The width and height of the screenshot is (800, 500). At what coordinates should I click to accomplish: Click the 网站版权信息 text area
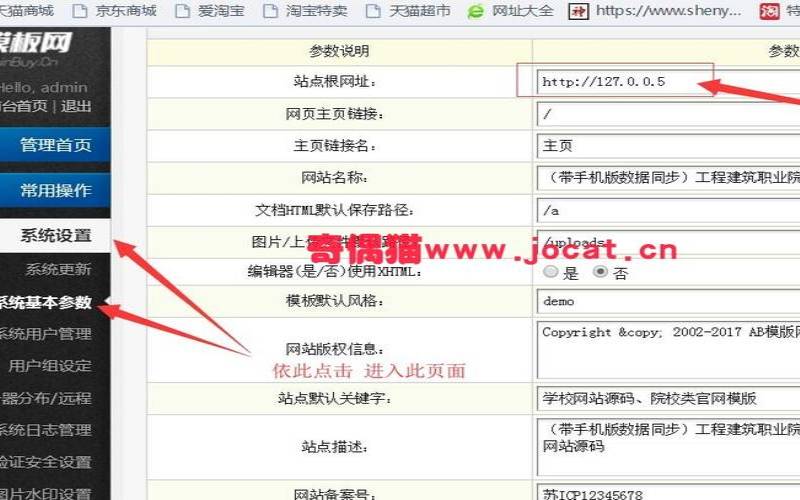668,350
